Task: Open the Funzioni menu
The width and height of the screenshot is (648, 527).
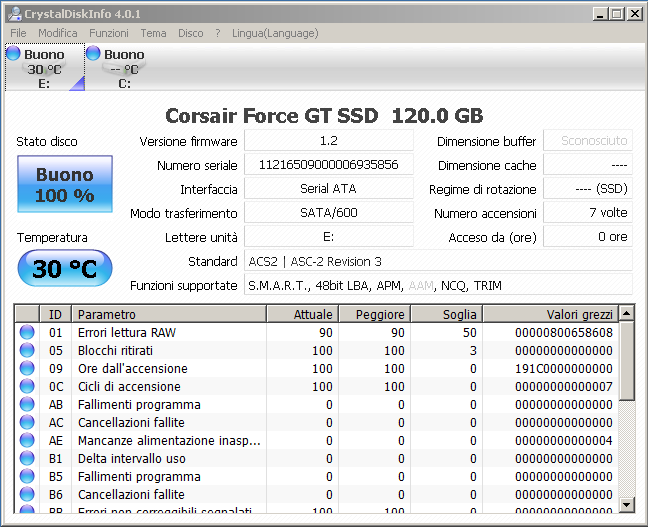Action: (x=109, y=33)
